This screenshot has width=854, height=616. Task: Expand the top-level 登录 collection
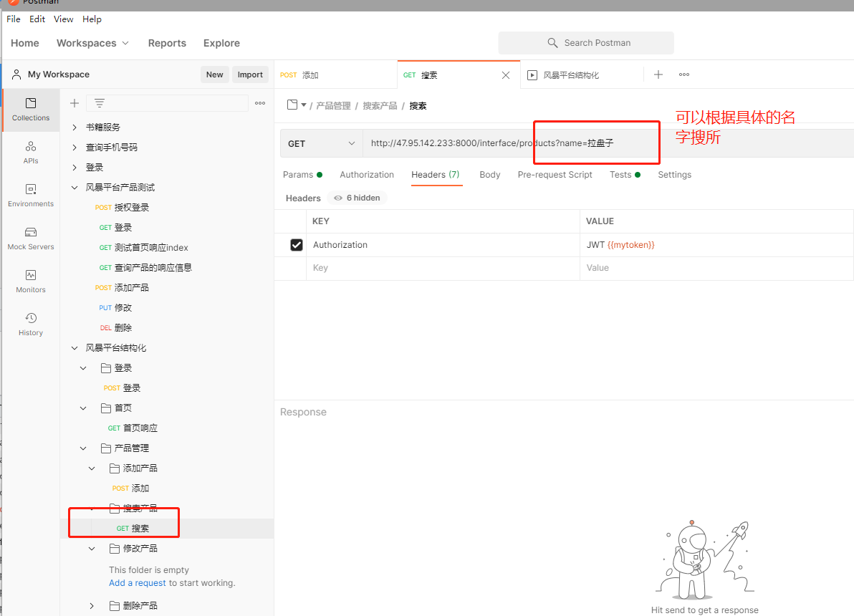click(x=75, y=168)
